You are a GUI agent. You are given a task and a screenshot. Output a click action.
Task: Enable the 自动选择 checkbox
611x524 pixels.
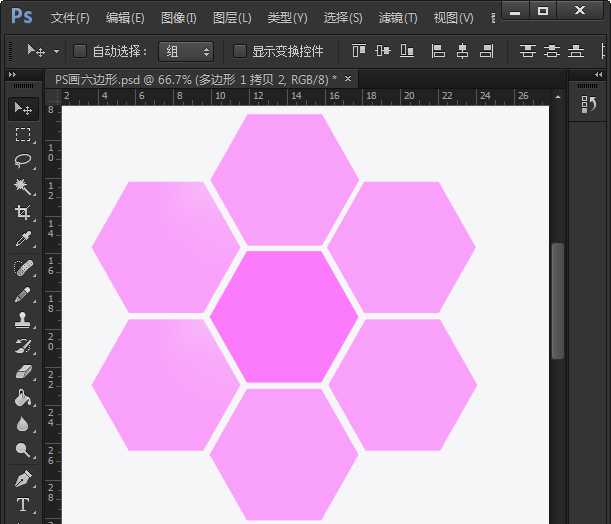(80, 51)
